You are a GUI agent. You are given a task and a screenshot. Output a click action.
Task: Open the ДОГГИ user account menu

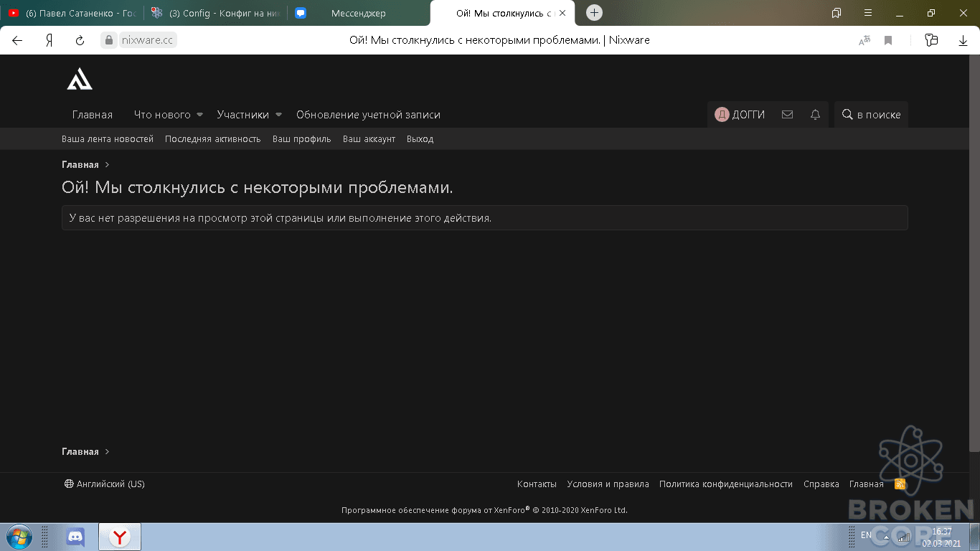[x=740, y=115]
